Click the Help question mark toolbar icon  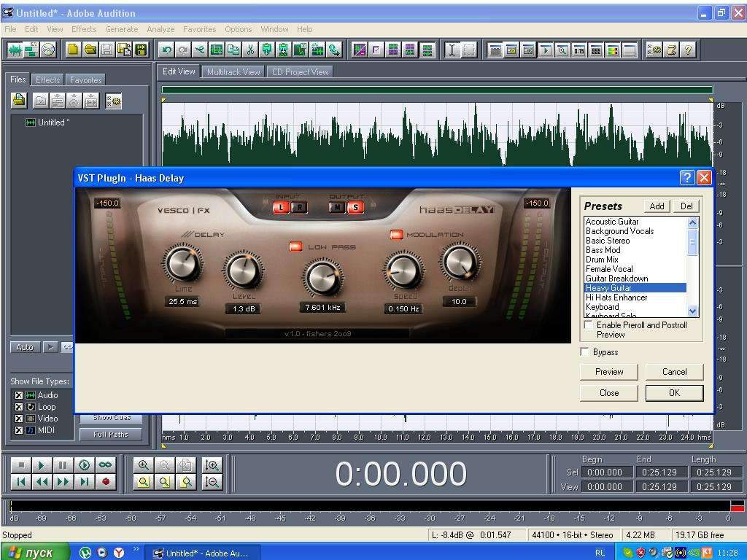click(687, 50)
